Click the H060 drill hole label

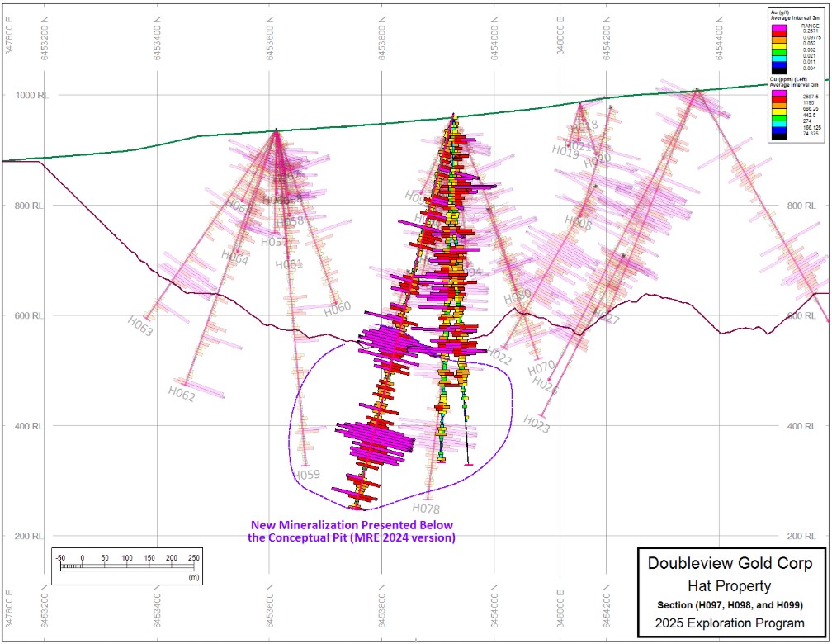click(337, 309)
